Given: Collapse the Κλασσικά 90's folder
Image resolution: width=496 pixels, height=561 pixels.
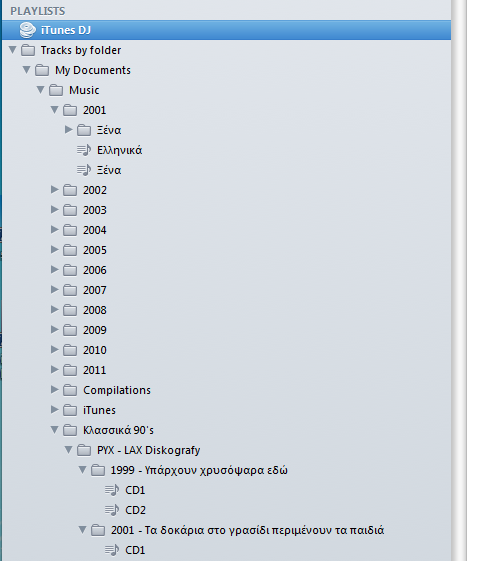Looking at the screenshot, I should coord(54,430).
